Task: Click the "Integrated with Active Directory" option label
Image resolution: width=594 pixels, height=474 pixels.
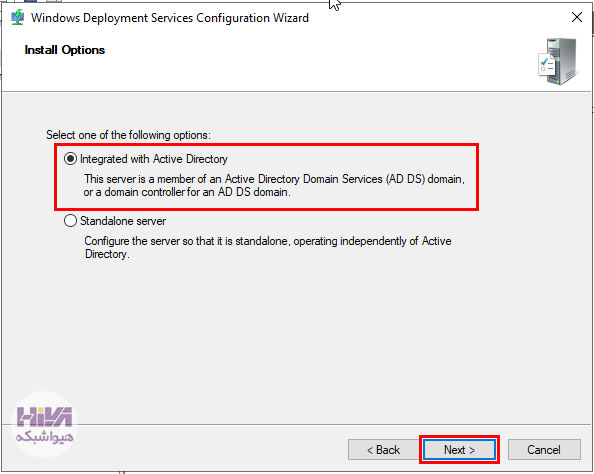Action: point(154,159)
